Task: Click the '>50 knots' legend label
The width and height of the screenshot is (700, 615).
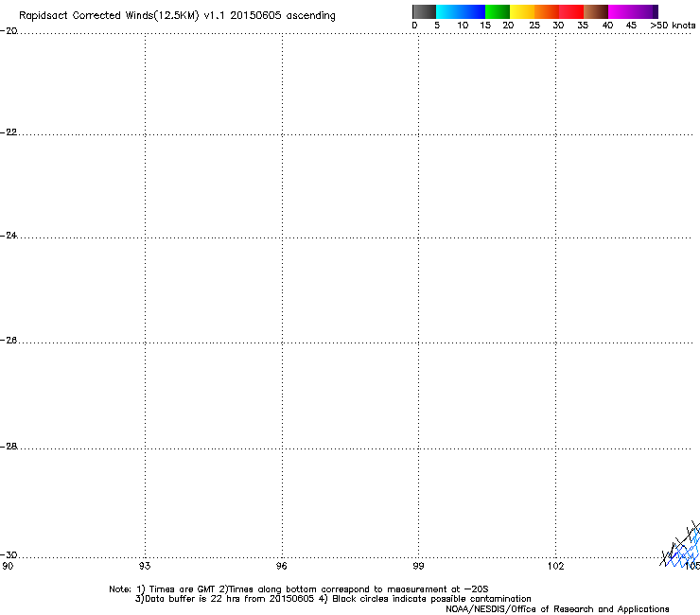Action: [673, 26]
